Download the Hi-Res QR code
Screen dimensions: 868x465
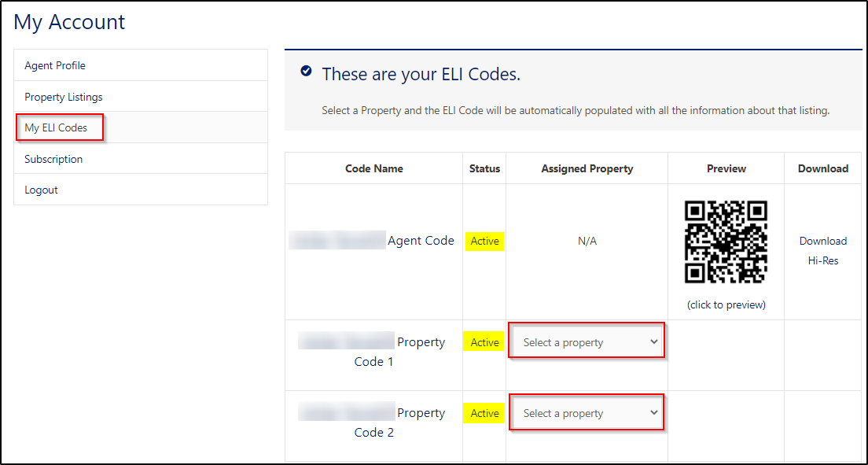[823, 260]
